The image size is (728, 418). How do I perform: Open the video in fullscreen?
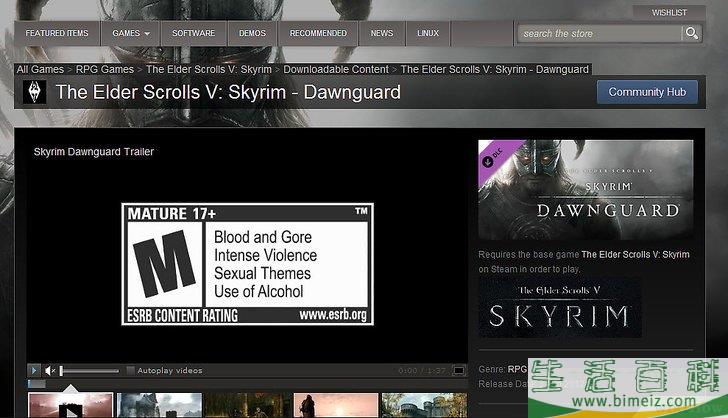click(458, 370)
